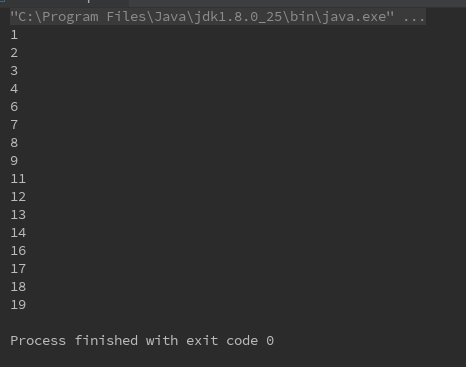Select the output line showing 19

(18, 305)
